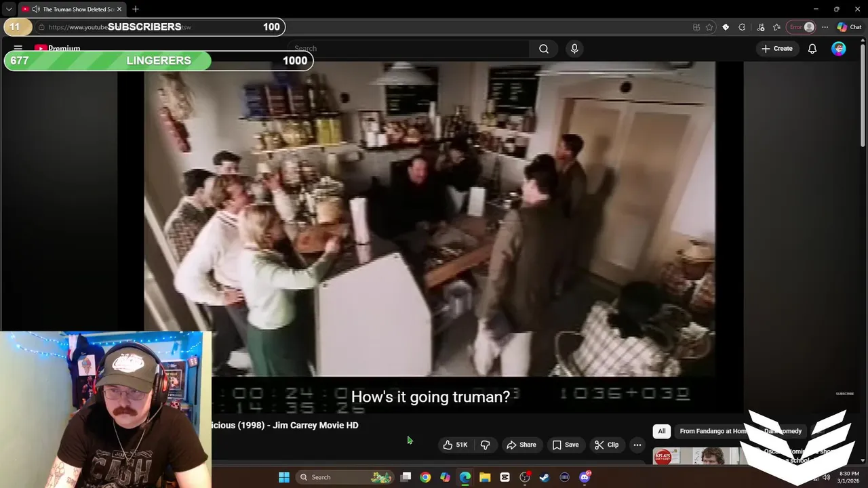
Task: Open the YouTube hamburger guide menu
Action: pos(18,49)
